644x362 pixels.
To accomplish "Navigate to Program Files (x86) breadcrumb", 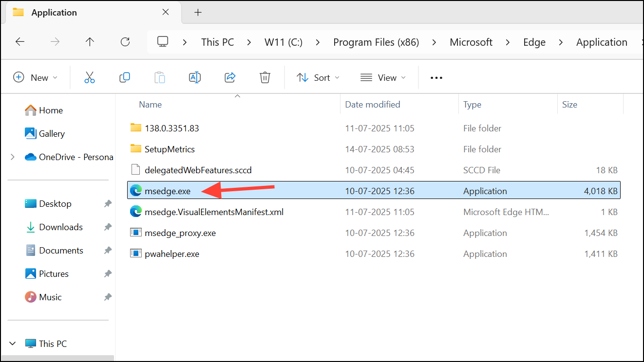I will (x=376, y=42).
